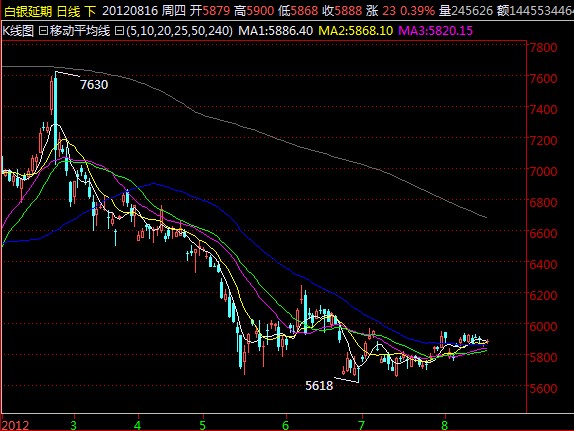Select the K线图 chart type label
Screen dimensions: 574x431
pyautogui.click(x=18, y=31)
